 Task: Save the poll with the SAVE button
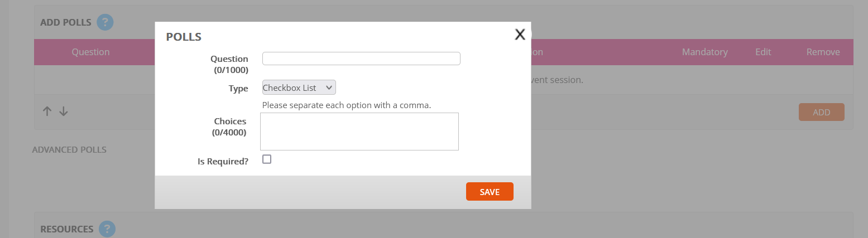tap(490, 192)
